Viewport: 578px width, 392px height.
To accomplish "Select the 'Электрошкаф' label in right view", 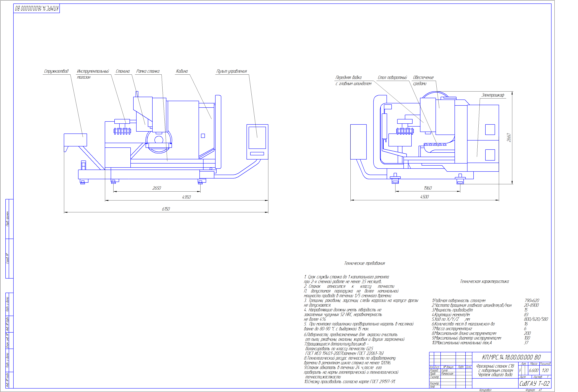I will (493, 95).
